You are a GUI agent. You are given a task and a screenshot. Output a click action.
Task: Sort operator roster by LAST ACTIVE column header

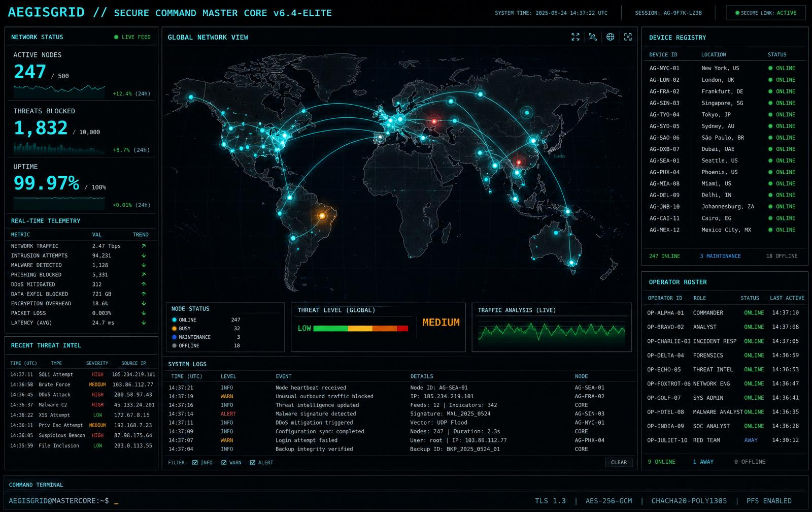point(787,298)
